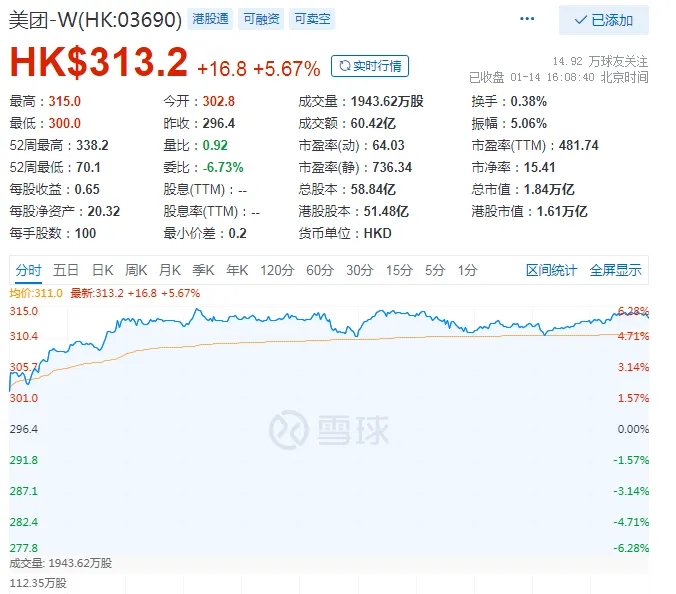Click the stock title 美团-W(HK:03690)
This screenshot has height=594, width=676.
tap(95, 20)
